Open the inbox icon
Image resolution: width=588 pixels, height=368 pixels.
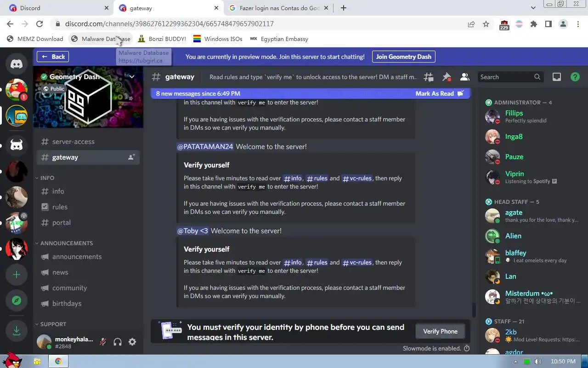[x=557, y=77]
